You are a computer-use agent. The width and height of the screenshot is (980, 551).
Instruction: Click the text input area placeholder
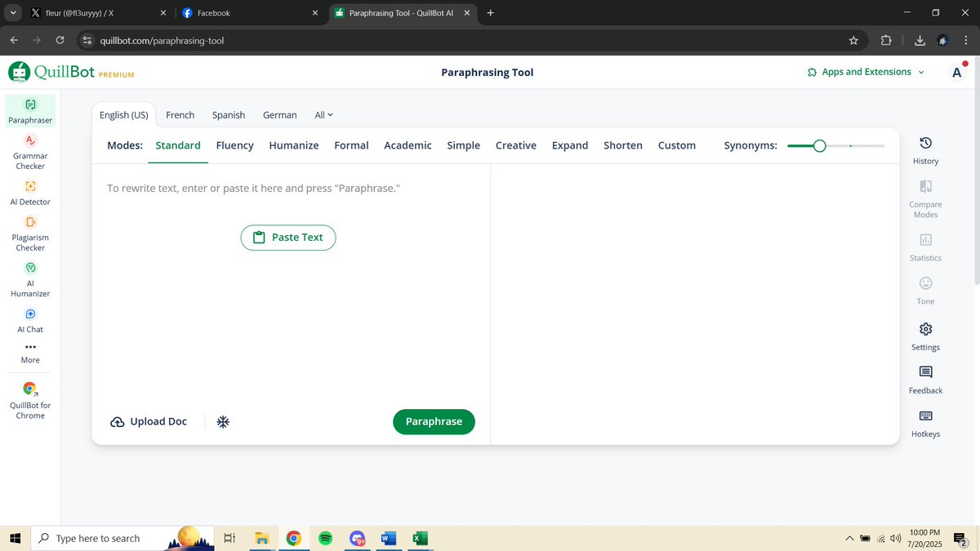pos(253,189)
